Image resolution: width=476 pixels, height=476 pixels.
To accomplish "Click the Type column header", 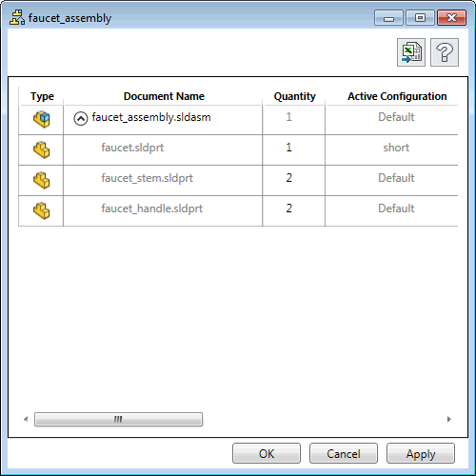I will pyautogui.click(x=42, y=96).
